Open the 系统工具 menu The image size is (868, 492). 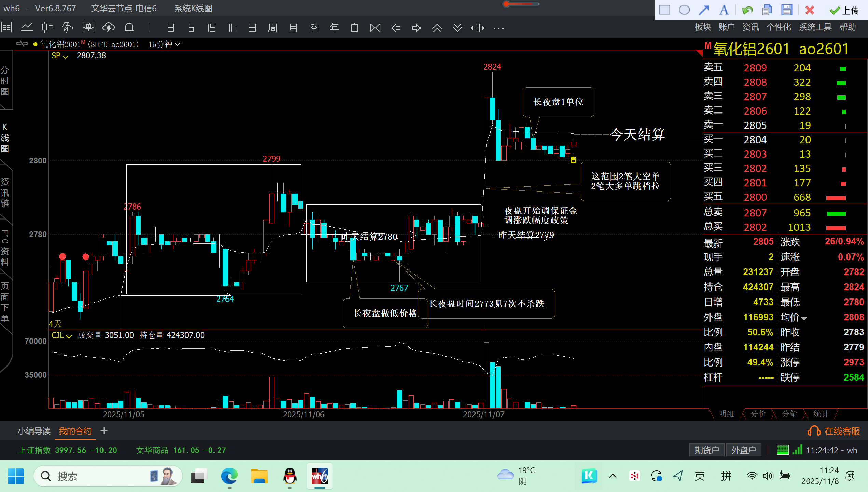pyautogui.click(x=815, y=27)
